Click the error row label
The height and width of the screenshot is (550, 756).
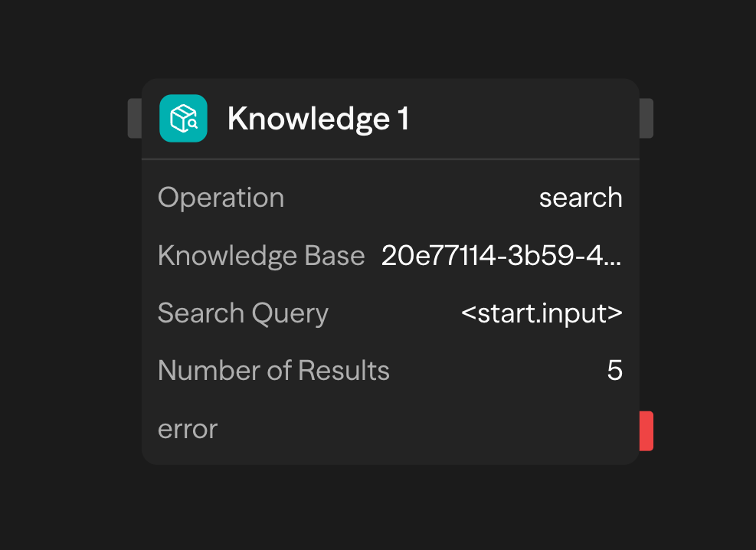188,429
